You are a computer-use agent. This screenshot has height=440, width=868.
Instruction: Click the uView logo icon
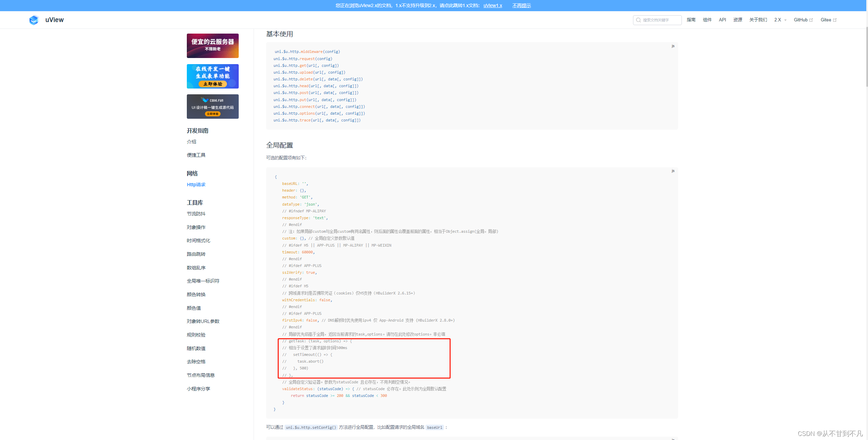point(34,20)
